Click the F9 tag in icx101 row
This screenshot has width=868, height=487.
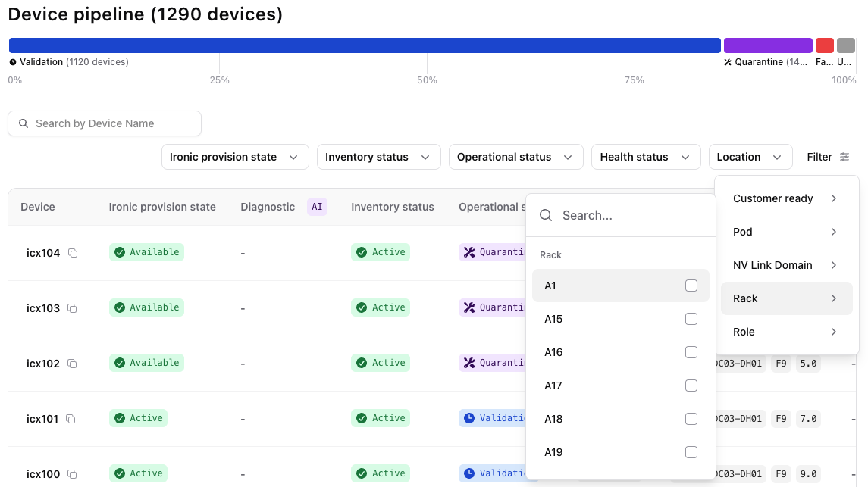(x=781, y=418)
